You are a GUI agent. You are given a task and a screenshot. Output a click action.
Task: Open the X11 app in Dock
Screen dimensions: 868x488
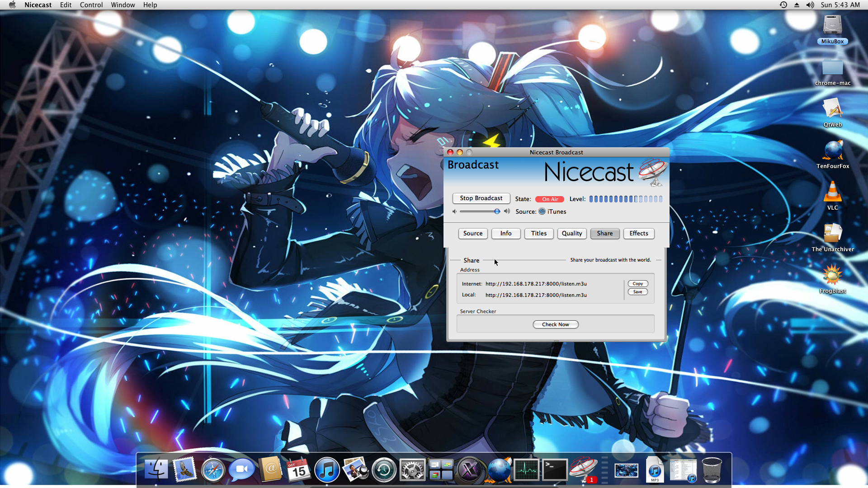[469, 470]
